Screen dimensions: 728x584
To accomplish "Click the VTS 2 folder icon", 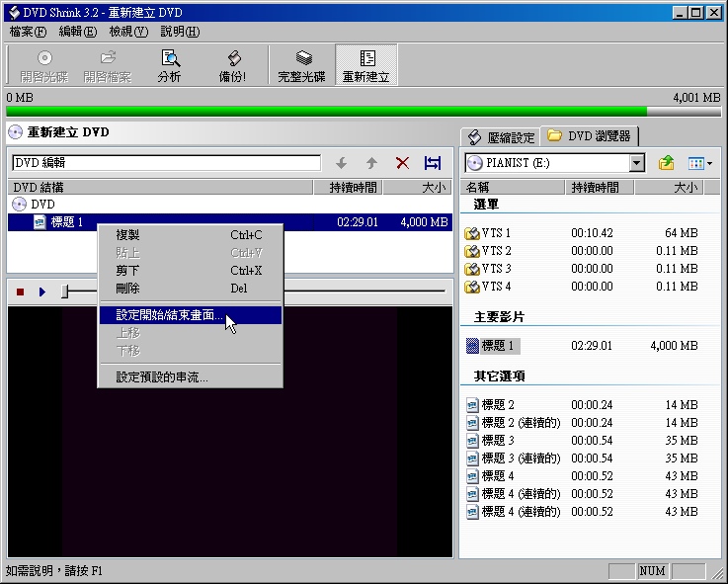I will click(x=472, y=251).
